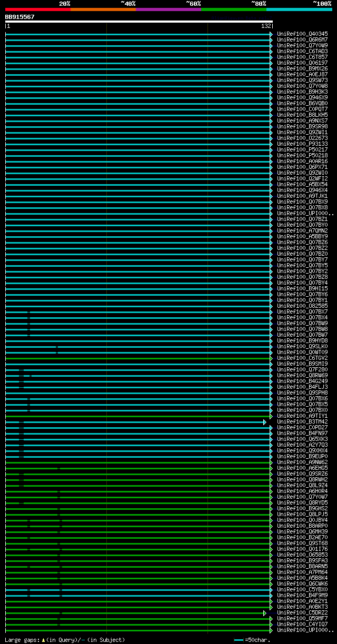Select the UniRef100_B9HYD8 label
The width and height of the screenshot is (337, 644).
[303, 340]
